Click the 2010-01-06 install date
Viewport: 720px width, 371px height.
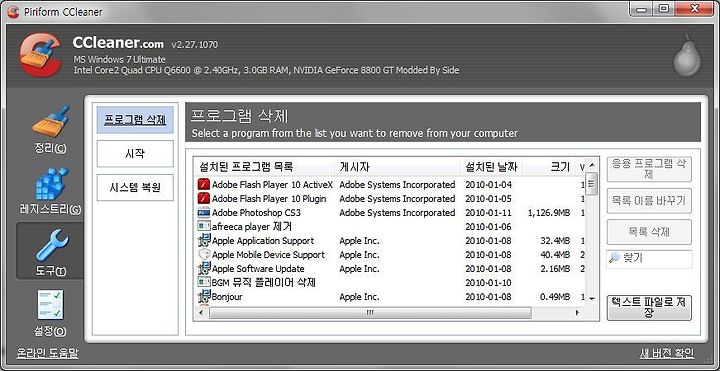[488, 227]
